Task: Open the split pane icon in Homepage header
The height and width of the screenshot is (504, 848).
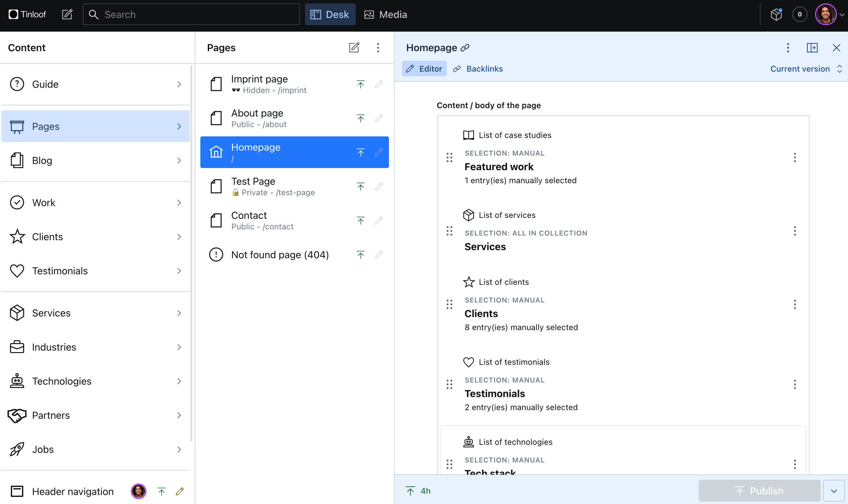Action: coord(812,47)
